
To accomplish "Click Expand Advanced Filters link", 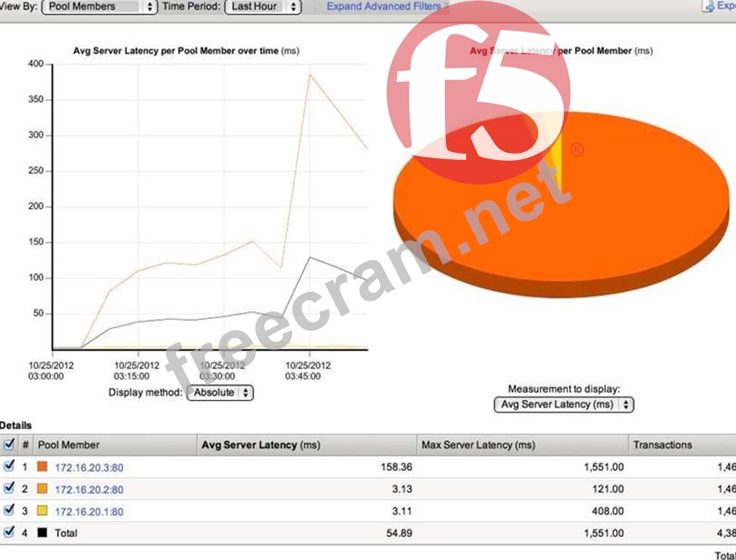I will click(x=384, y=6).
